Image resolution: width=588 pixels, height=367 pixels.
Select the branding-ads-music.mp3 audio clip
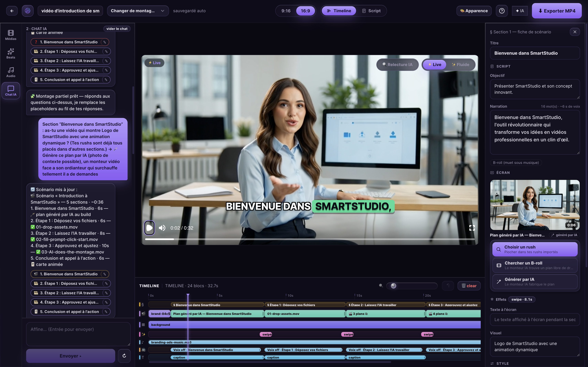pyautogui.click(x=314, y=342)
